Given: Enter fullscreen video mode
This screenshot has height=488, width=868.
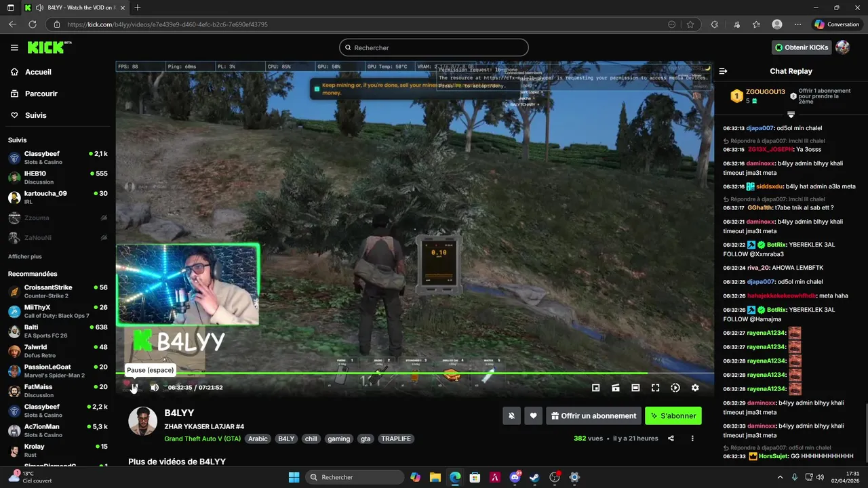Looking at the screenshot, I should click(655, 388).
